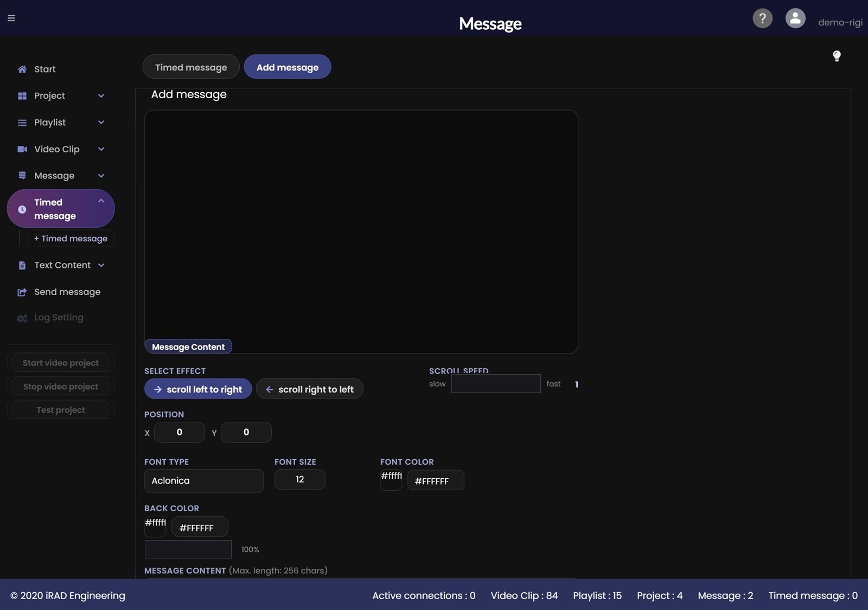Click the Message sidebar icon
This screenshot has height=610, width=868.
[x=22, y=176]
